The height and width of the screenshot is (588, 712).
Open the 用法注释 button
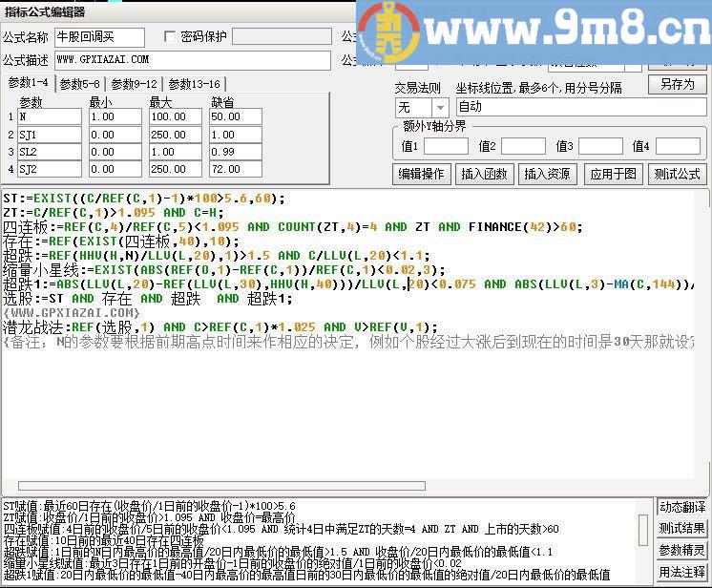pos(682,572)
